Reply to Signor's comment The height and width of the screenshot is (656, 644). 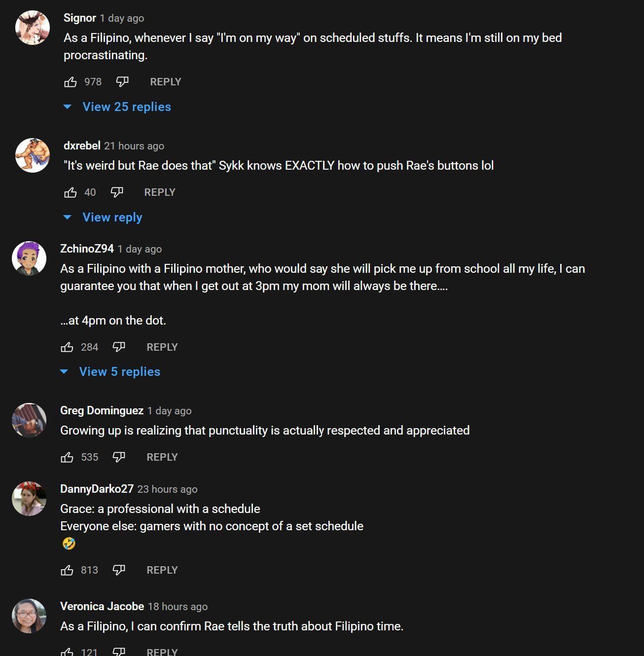[x=165, y=82]
